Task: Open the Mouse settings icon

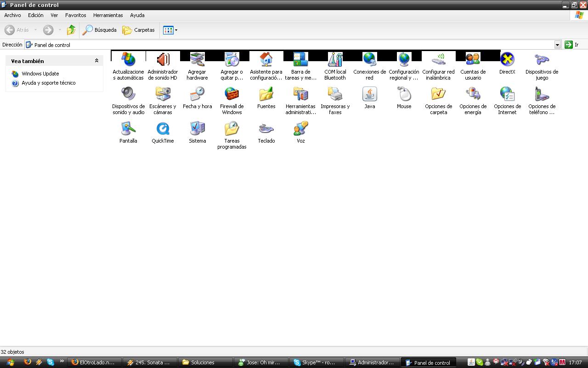Action: [x=404, y=94]
